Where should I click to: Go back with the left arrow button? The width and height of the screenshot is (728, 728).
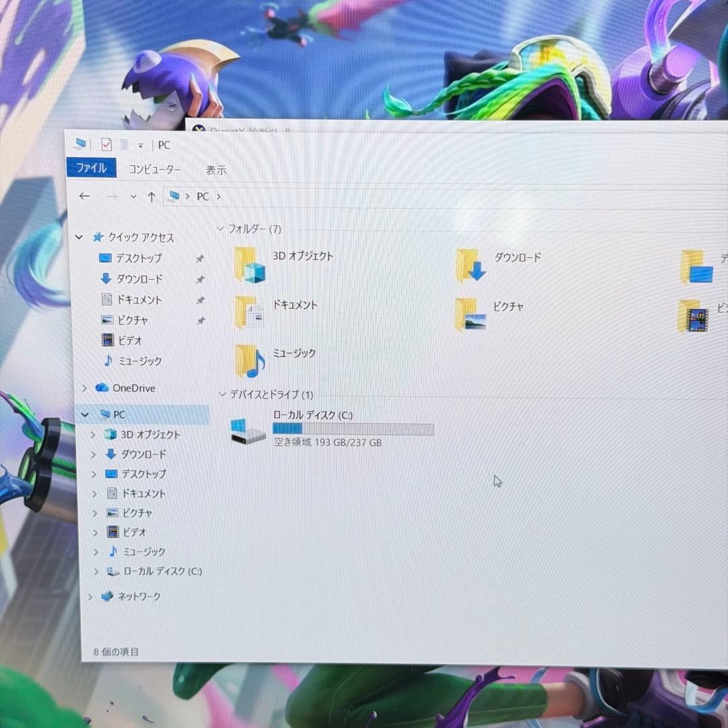coord(84,196)
